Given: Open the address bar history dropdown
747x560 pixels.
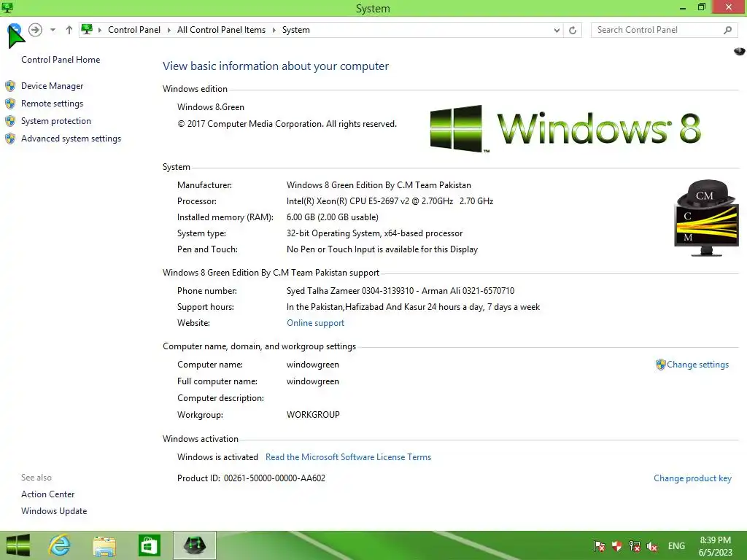Looking at the screenshot, I should point(557,30).
